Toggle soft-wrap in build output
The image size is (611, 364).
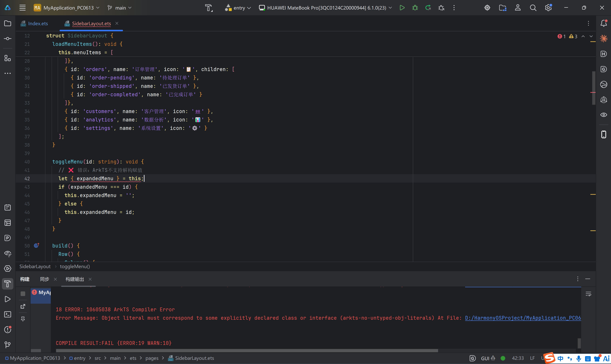[588, 294]
